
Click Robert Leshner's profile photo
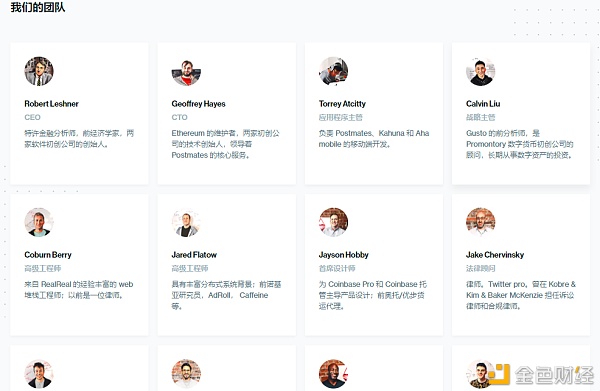coord(39,71)
